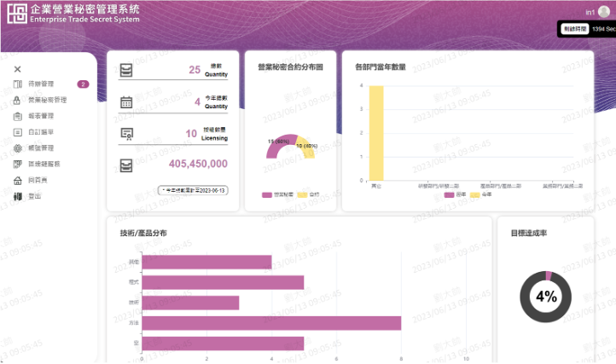Click the badge showing 2 pending items
This screenshot has width=616, height=364.
(83, 84)
